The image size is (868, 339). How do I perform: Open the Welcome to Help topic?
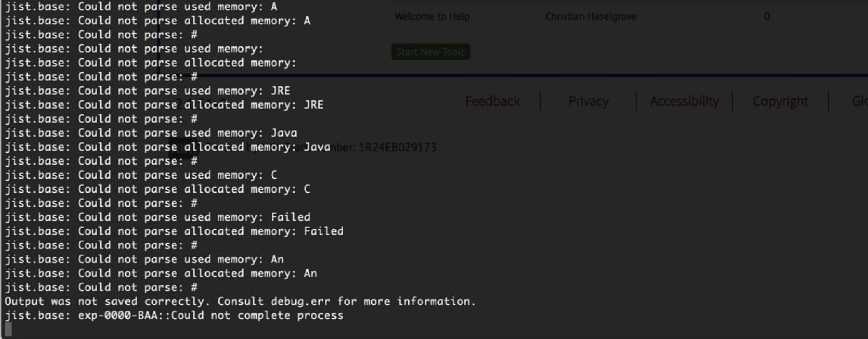tap(432, 16)
